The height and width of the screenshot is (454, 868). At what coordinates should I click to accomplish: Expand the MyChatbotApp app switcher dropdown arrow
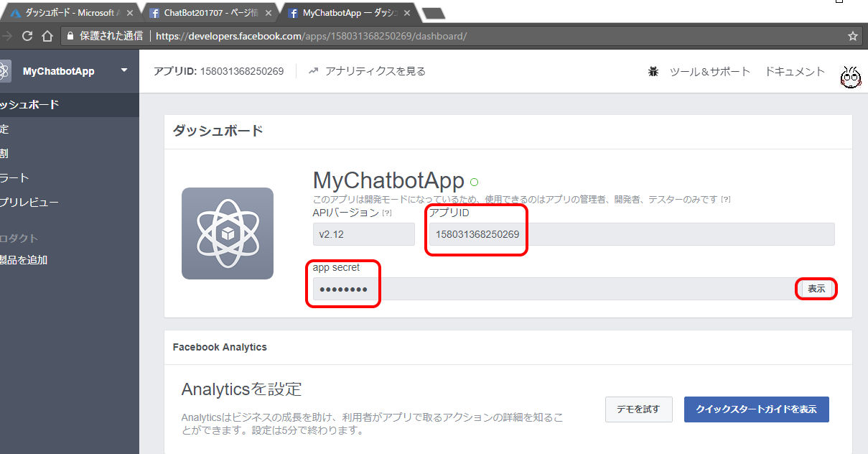point(124,70)
